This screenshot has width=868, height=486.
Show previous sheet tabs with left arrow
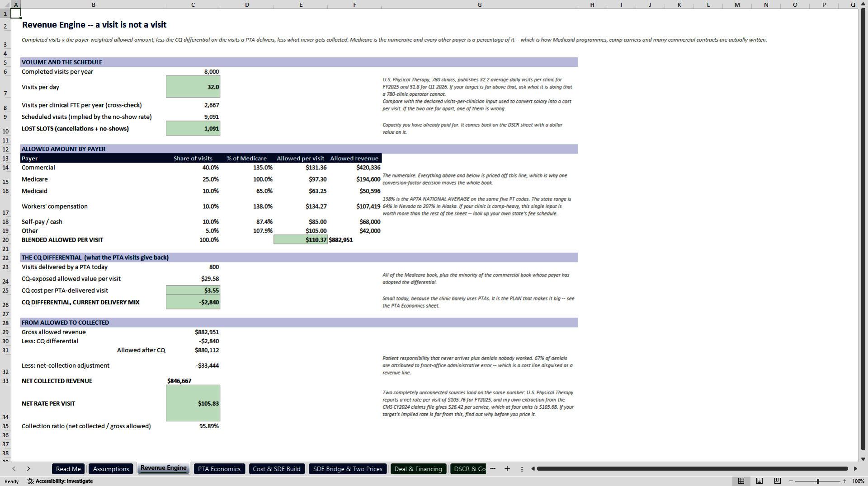pyautogui.click(x=14, y=469)
